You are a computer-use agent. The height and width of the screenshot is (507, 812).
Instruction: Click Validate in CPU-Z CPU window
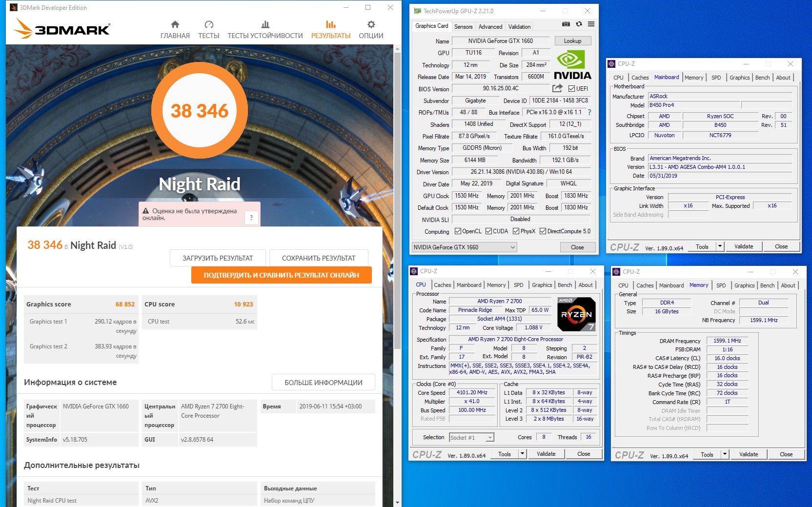[546, 454]
